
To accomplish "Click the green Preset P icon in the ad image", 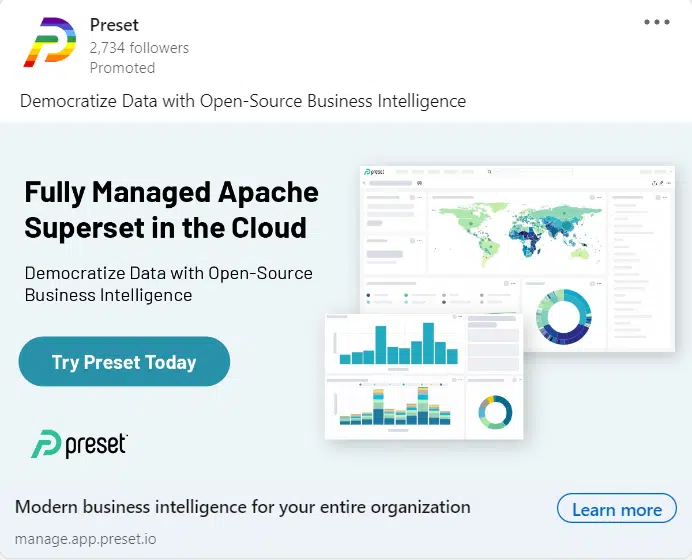I will click(x=45, y=444).
